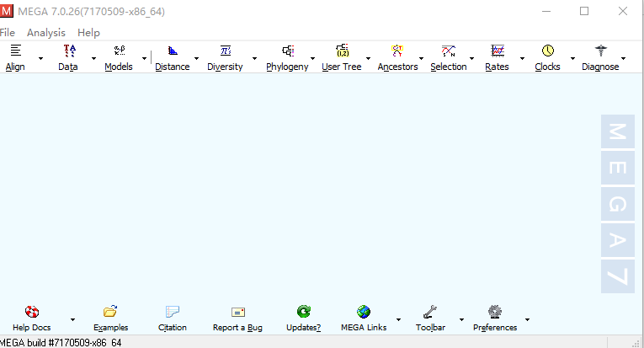Expand the MEGA Links dropdown arrow
This screenshot has height=348, width=644.
pos(398,319)
